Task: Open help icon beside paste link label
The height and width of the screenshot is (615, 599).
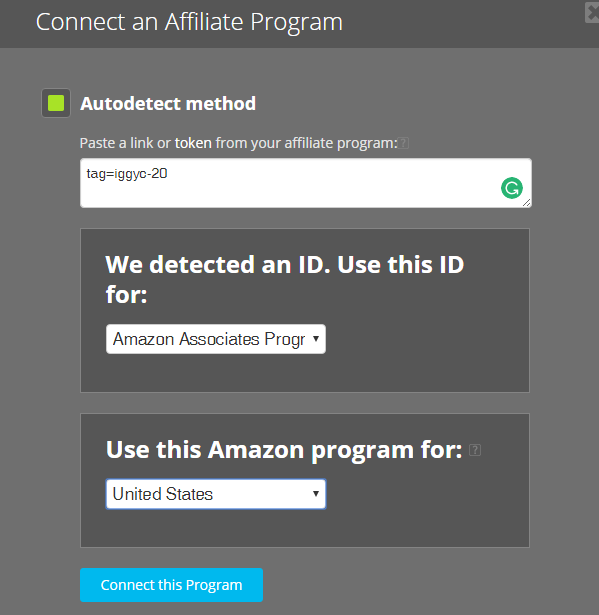Action: pos(404,143)
